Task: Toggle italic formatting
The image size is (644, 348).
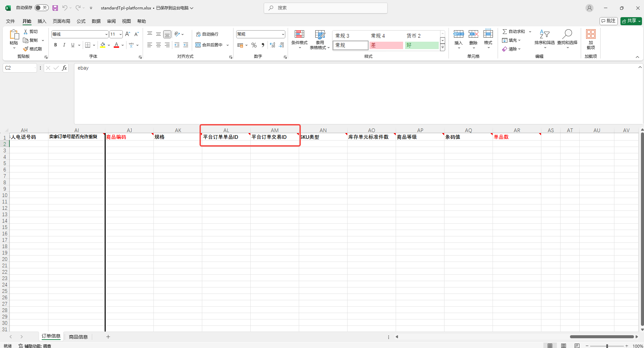Action: point(64,45)
